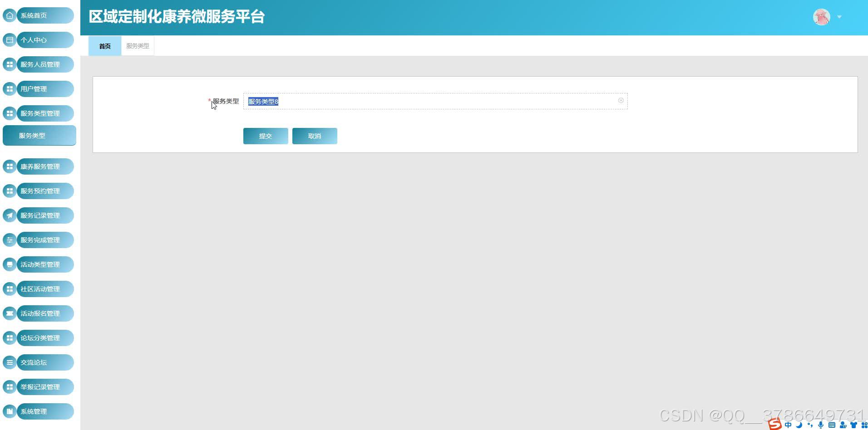Click the user avatar in the header
The image size is (868, 430).
[x=821, y=17]
